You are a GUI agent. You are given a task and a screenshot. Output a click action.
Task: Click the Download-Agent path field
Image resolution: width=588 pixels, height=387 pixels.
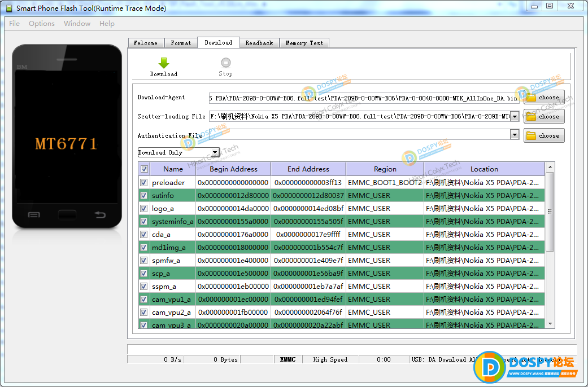(x=364, y=98)
